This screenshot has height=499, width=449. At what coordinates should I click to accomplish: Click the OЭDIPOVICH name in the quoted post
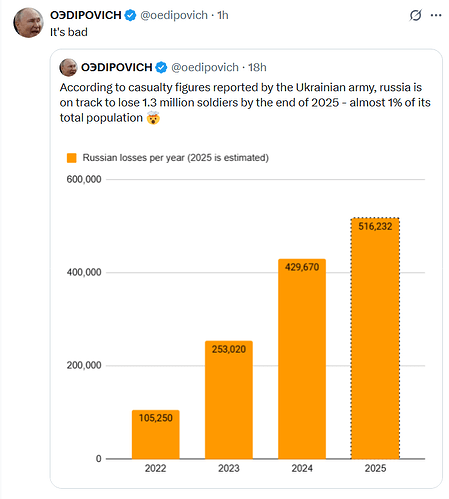pos(117,67)
